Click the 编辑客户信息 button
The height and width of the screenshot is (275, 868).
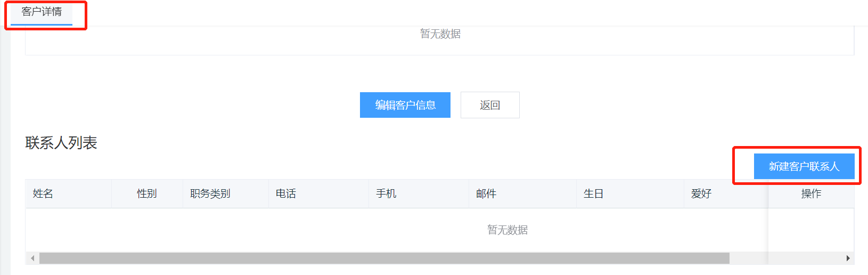click(405, 105)
